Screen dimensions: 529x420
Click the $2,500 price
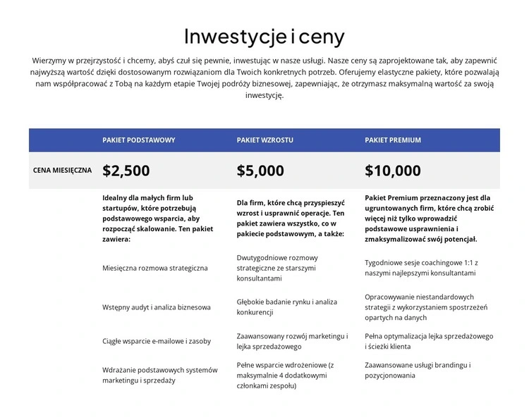tap(126, 171)
